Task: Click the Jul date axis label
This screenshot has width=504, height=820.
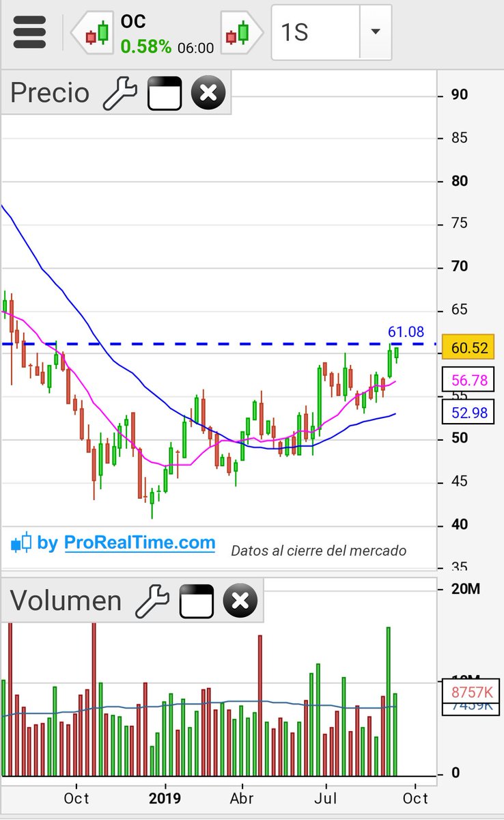Action: pyautogui.click(x=325, y=797)
